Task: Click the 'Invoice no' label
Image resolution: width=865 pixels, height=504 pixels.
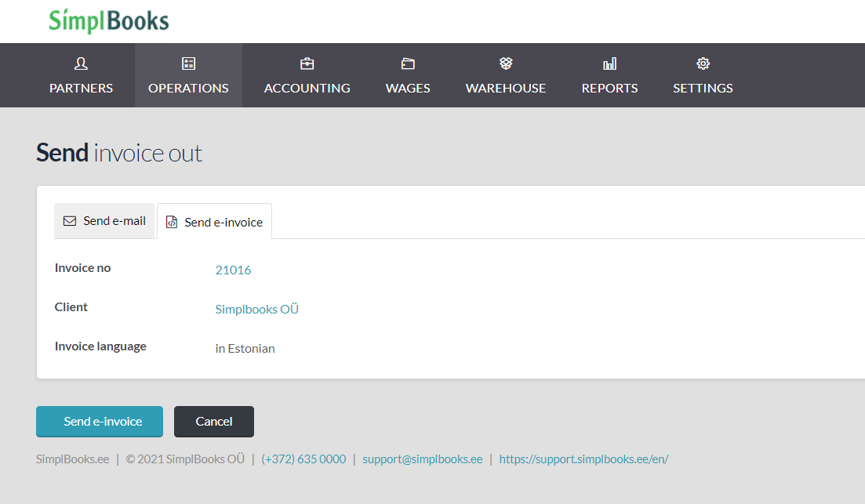Action: (x=83, y=268)
